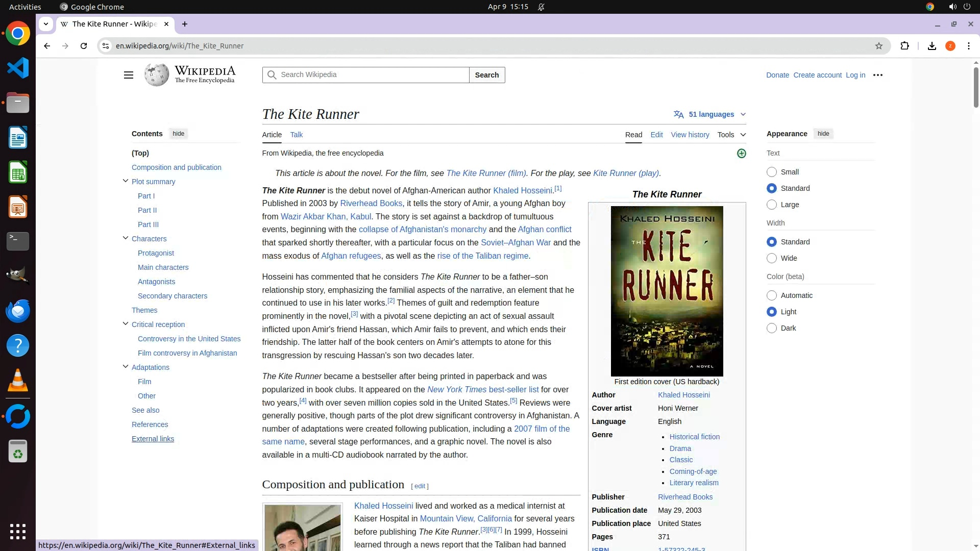The height and width of the screenshot is (551, 980).
Task: Open view site information icon in address bar
Action: pyautogui.click(x=105, y=46)
